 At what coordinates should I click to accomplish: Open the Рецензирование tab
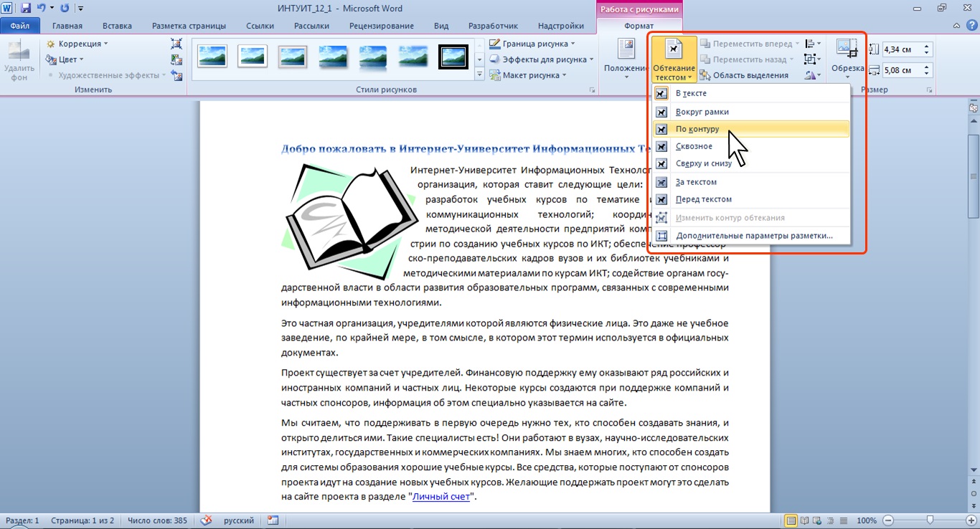coord(381,26)
